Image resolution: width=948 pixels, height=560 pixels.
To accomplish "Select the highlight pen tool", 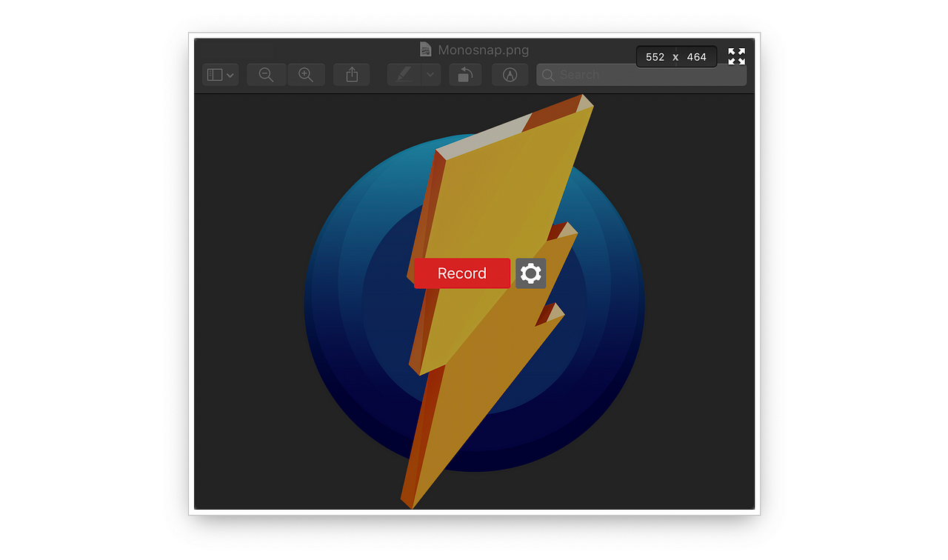I will point(404,75).
